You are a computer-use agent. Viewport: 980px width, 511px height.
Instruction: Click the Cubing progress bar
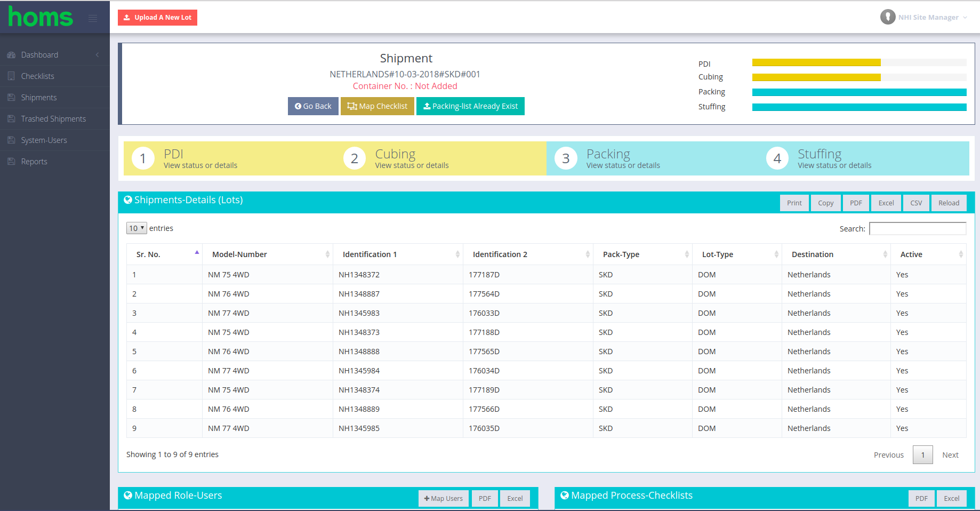[859, 77]
